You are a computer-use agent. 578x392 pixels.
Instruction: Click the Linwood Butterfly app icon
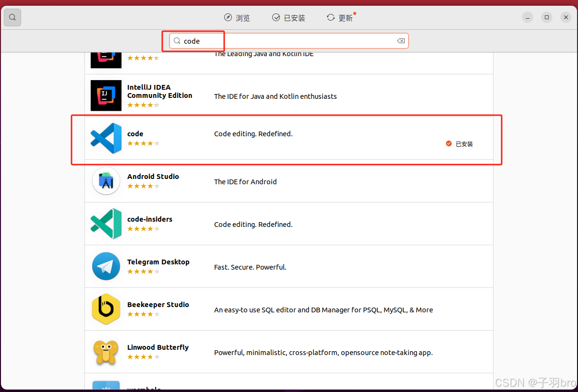(x=106, y=352)
